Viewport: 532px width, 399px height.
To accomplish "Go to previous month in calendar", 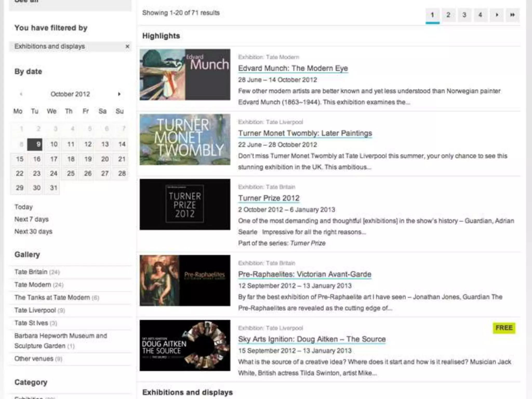I will (x=21, y=94).
